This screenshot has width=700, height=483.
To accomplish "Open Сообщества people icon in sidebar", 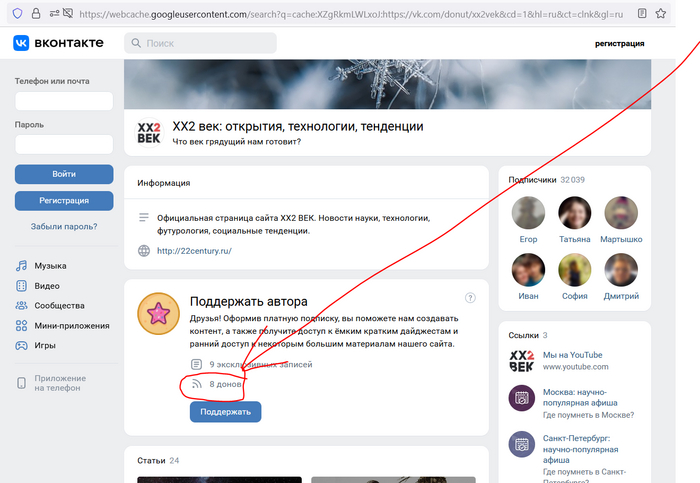I will (21, 305).
